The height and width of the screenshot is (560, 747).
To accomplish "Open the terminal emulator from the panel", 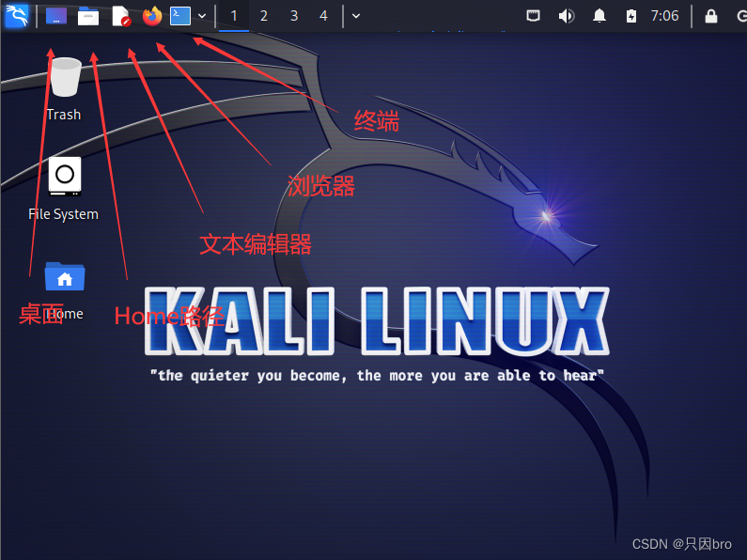I will pyautogui.click(x=180, y=16).
